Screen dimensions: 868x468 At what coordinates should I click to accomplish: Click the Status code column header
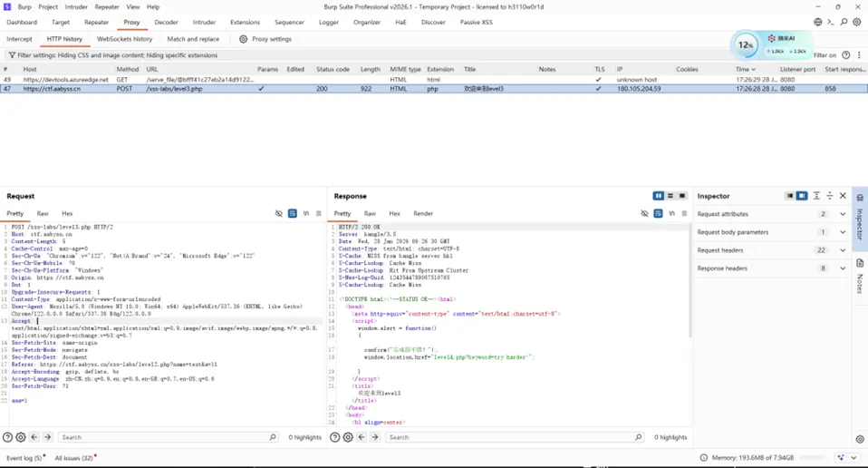pos(333,69)
